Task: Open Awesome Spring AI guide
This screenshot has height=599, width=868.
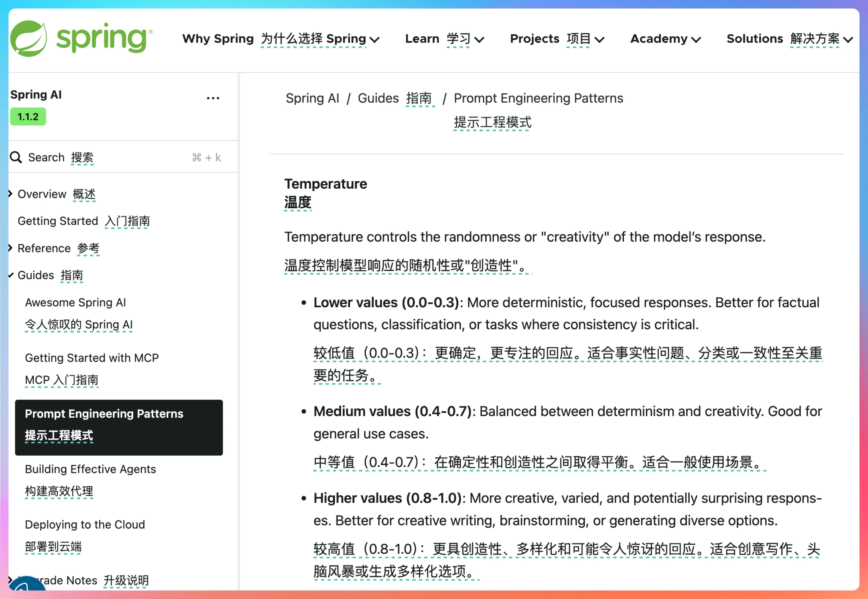Action: click(76, 302)
